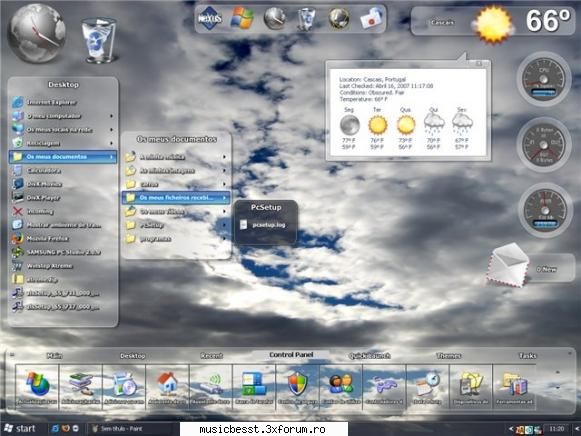
Task: Click the upper scroll arrow in shelf
Action: point(558,372)
